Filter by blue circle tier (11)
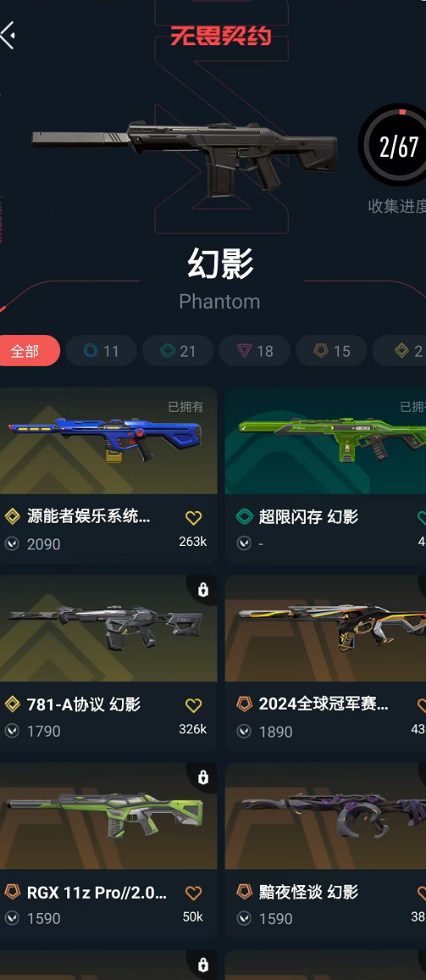Image resolution: width=426 pixels, height=980 pixels. (x=101, y=351)
